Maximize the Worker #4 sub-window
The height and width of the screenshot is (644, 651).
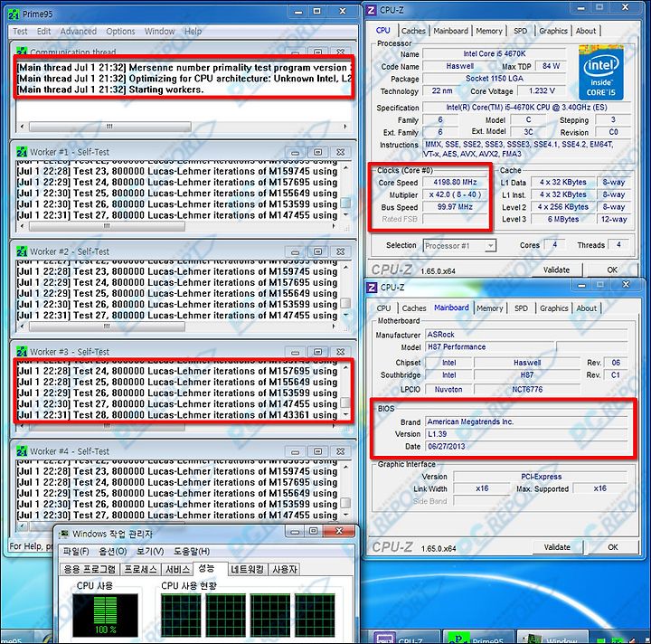point(318,451)
